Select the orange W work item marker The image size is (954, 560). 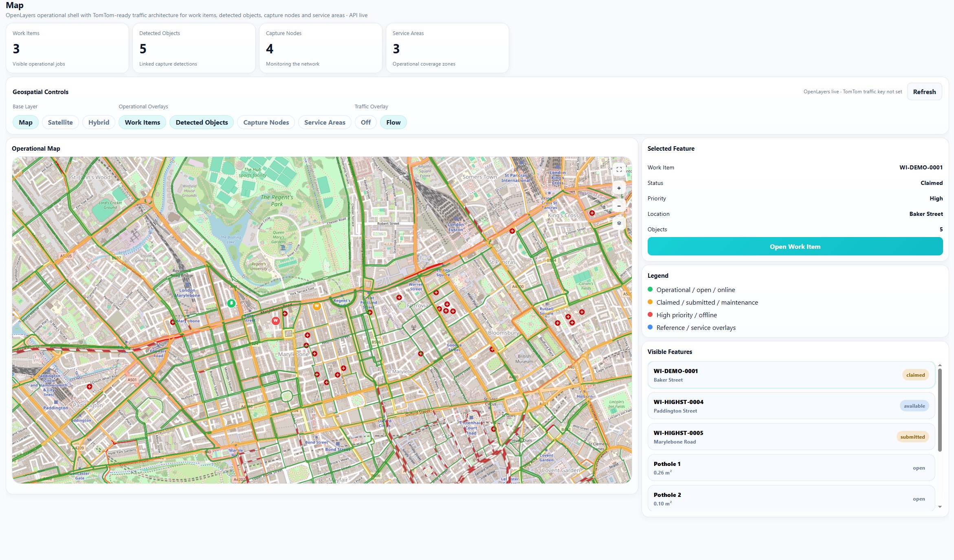tap(317, 306)
